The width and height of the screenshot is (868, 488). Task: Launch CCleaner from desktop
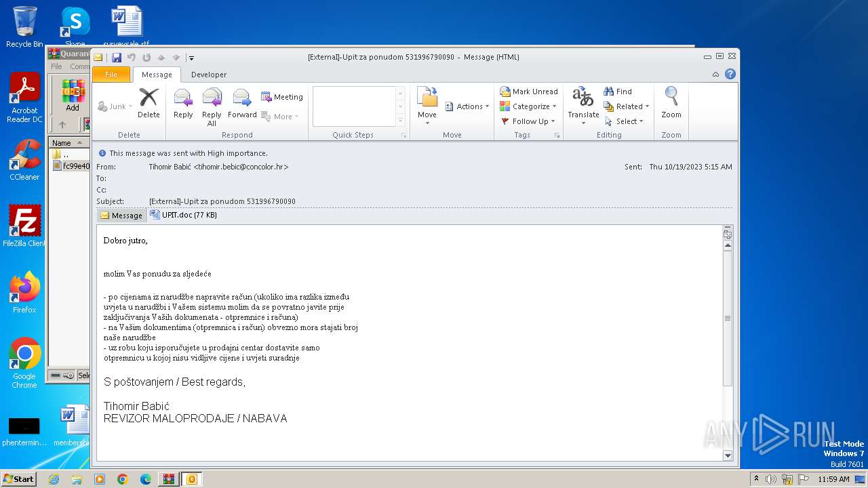24,160
